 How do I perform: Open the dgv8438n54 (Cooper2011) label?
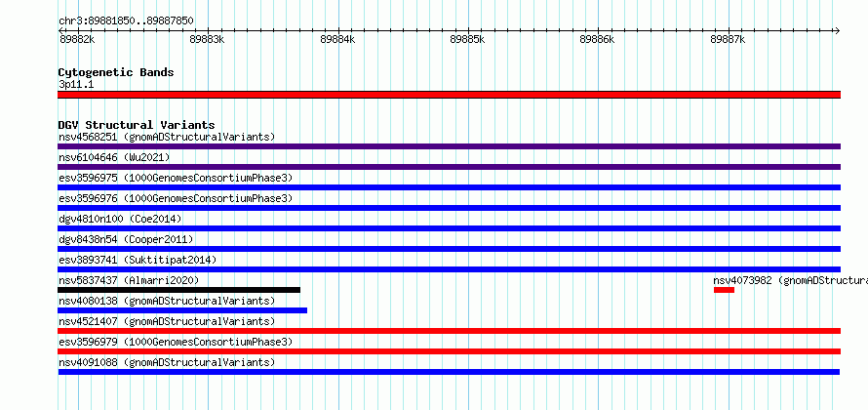coord(126,239)
